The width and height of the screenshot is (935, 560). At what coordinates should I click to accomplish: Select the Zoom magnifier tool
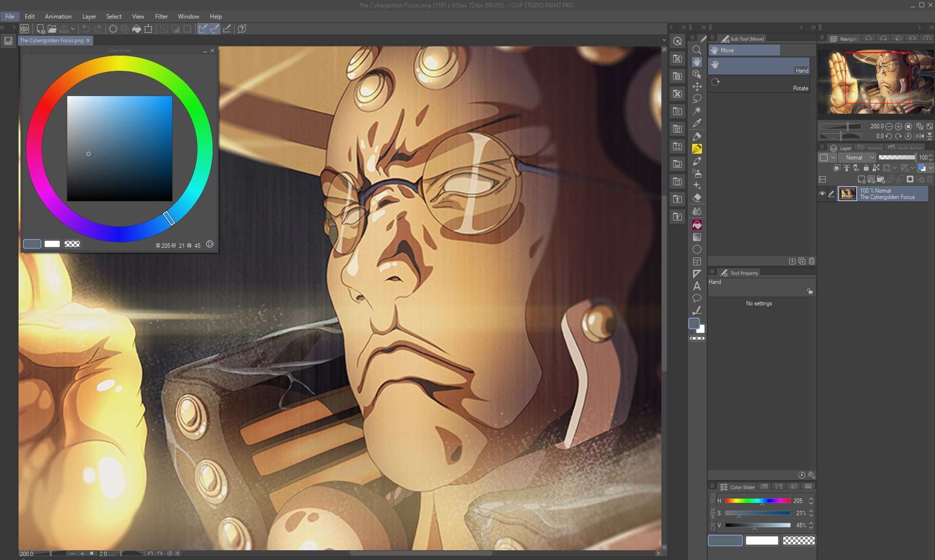coord(696,50)
